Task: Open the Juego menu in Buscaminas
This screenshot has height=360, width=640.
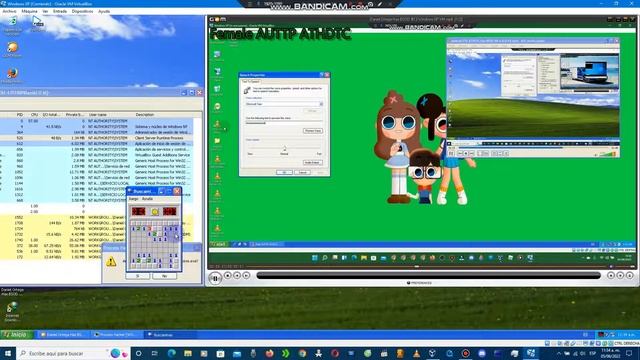Action: point(133,199)
